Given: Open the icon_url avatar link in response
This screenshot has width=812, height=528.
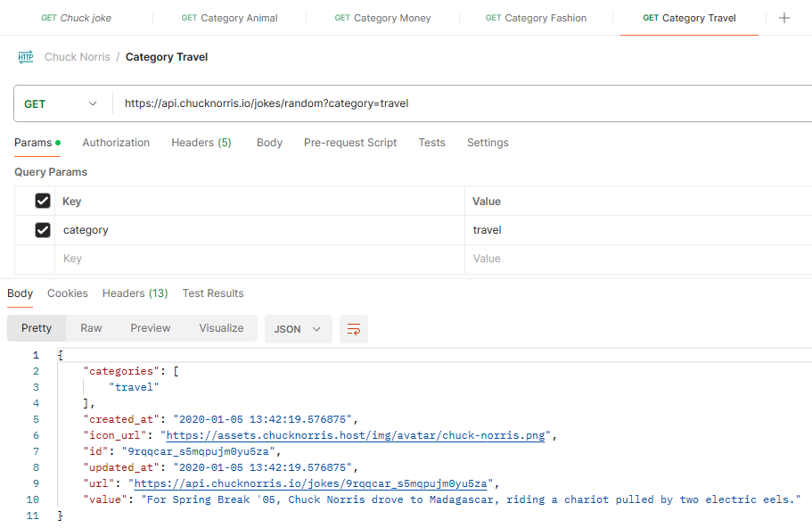Looking at the screenshot, I should tap(356, 435).
